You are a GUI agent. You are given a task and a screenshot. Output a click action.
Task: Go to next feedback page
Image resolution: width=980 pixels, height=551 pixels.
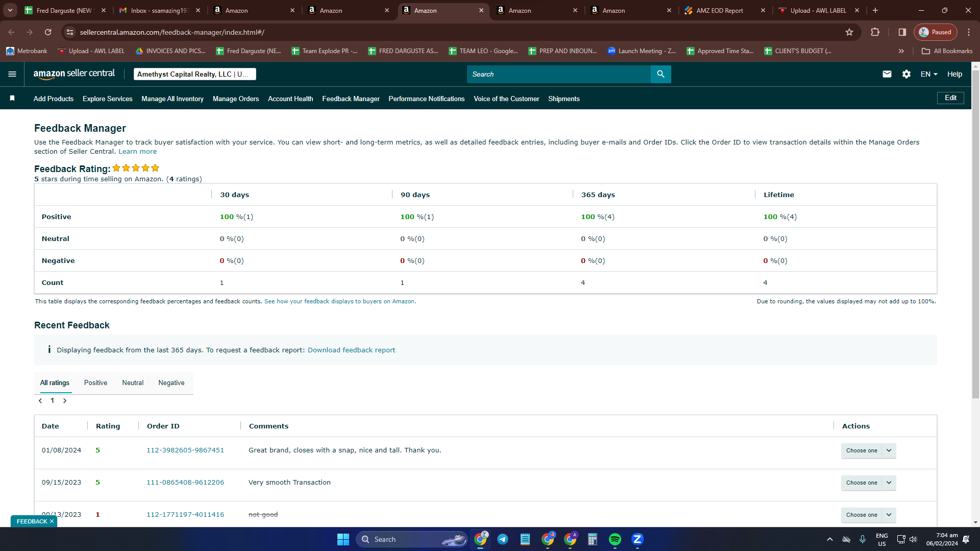point(65,401)
